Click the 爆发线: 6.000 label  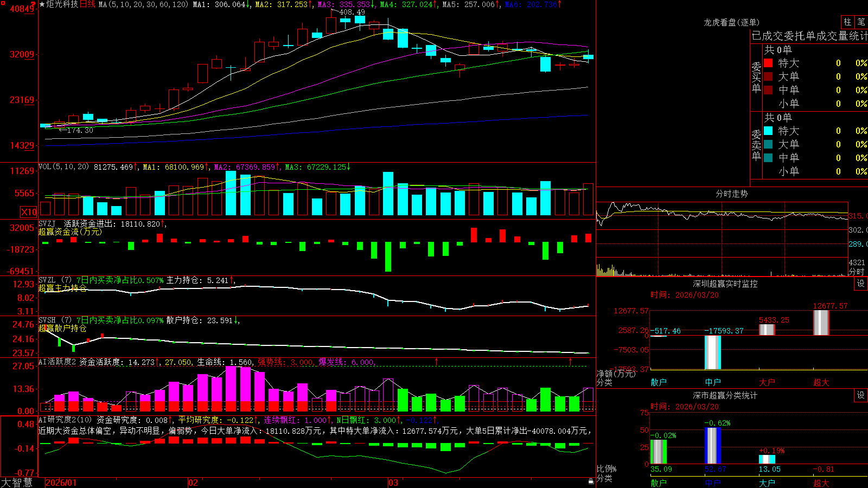tap(347, 362)
